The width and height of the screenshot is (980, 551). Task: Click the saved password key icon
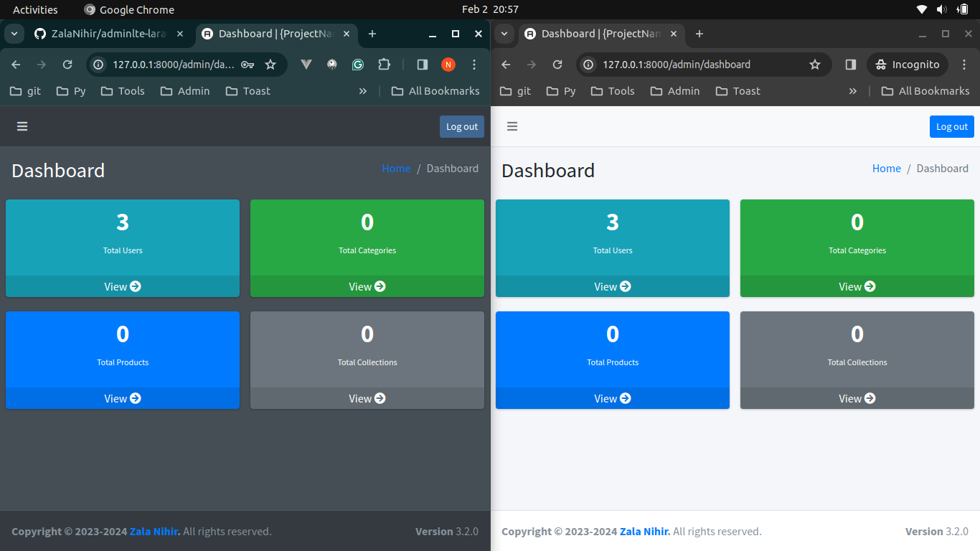pos(248,65)
